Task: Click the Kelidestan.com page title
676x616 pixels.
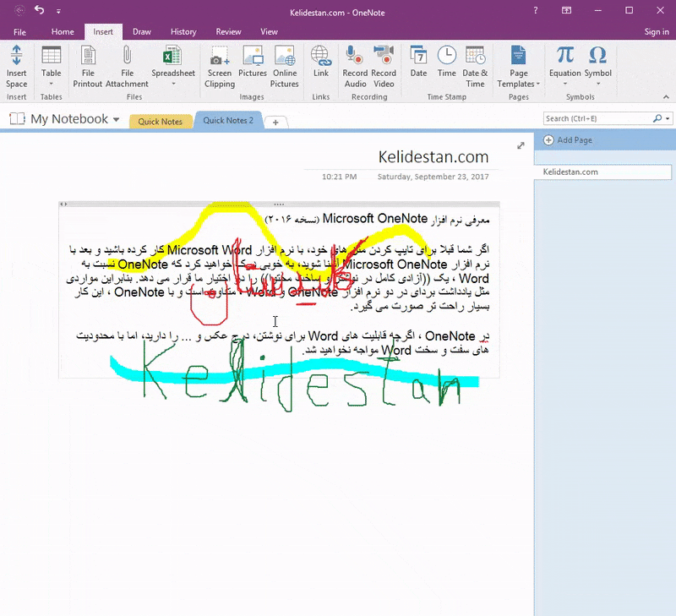Action: coord(433,157)
